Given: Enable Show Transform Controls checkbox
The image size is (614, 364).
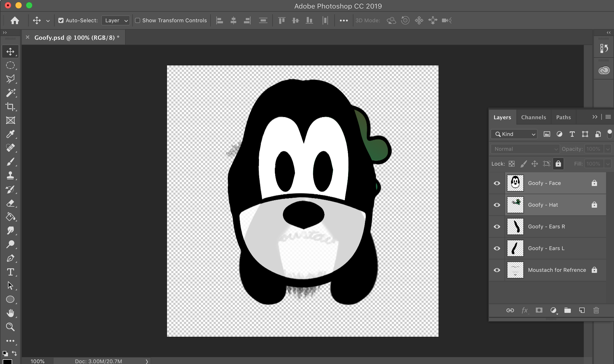Looking at the screenshot, I should [138, 20].
